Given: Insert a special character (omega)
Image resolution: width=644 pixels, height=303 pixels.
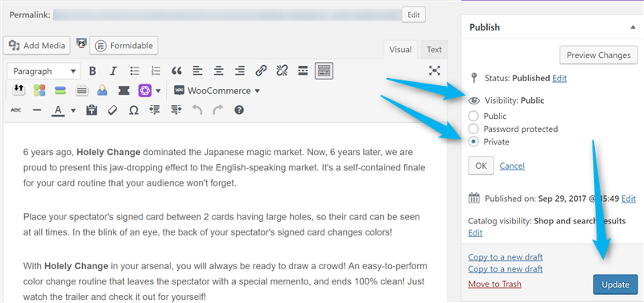Looking at the screenshot, I should (x=134, y=110).
